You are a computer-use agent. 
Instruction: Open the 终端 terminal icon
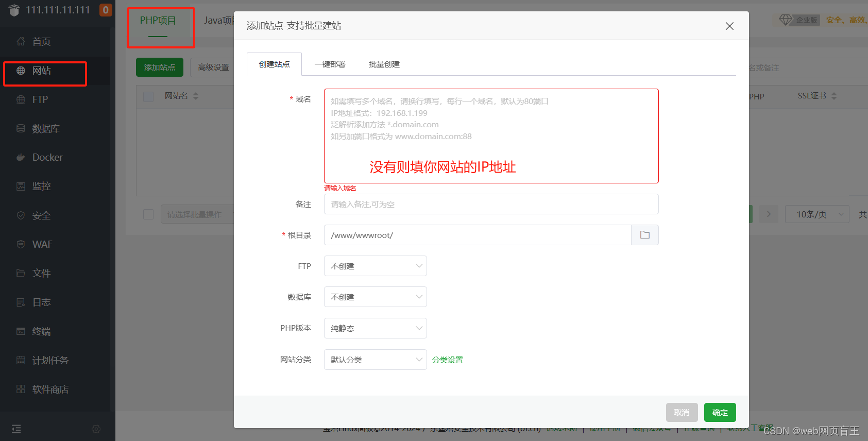21,331
